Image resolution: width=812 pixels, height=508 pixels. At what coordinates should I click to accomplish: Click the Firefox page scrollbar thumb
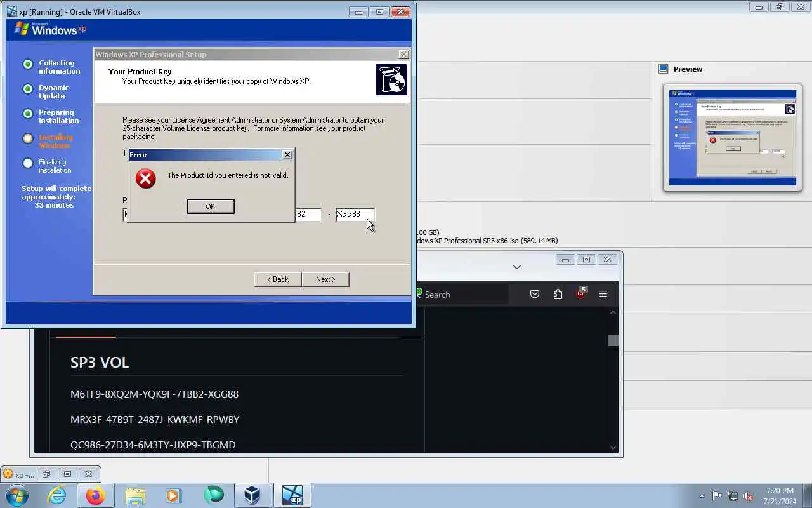click(613, 340)
